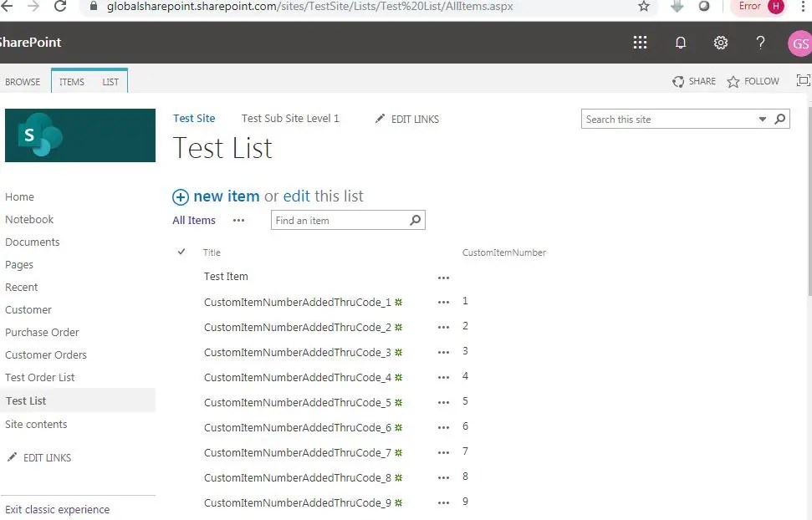Click the magnifier beside Find an item
The height and width of the screenshot is (520, 812).
pos(415,220)
